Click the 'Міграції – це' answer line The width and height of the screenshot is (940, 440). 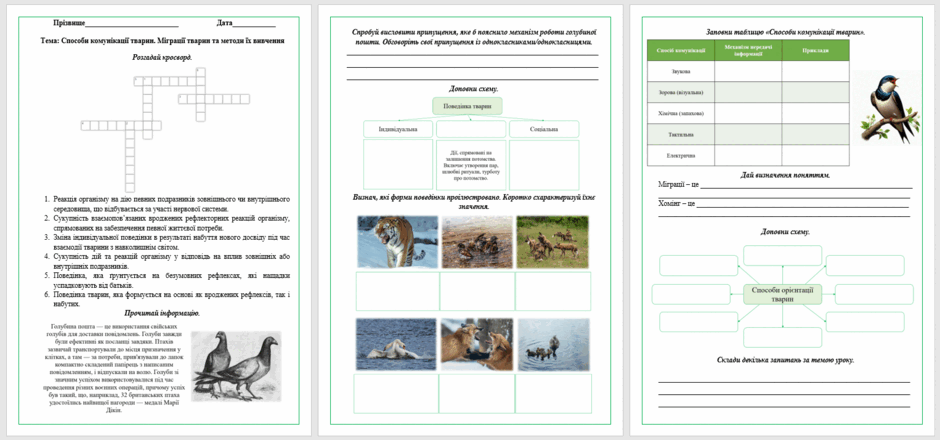[x=806, y=185]
